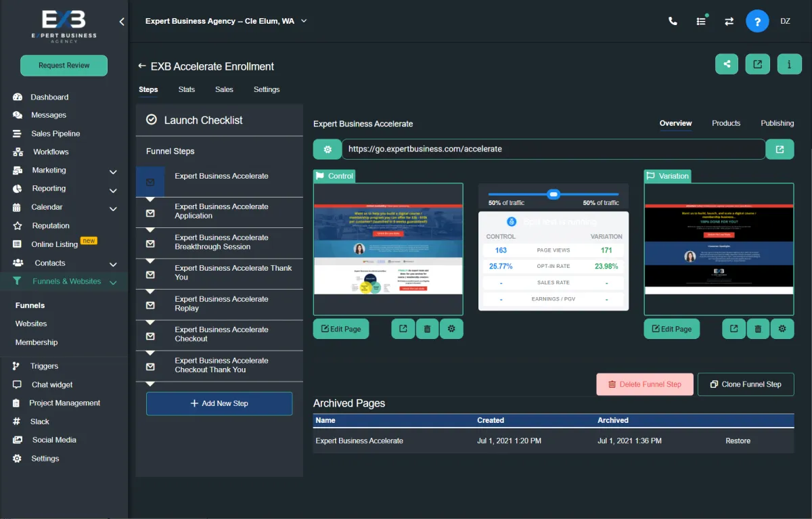Click the Social Media icon in sidebar

[x=18, y=440]
